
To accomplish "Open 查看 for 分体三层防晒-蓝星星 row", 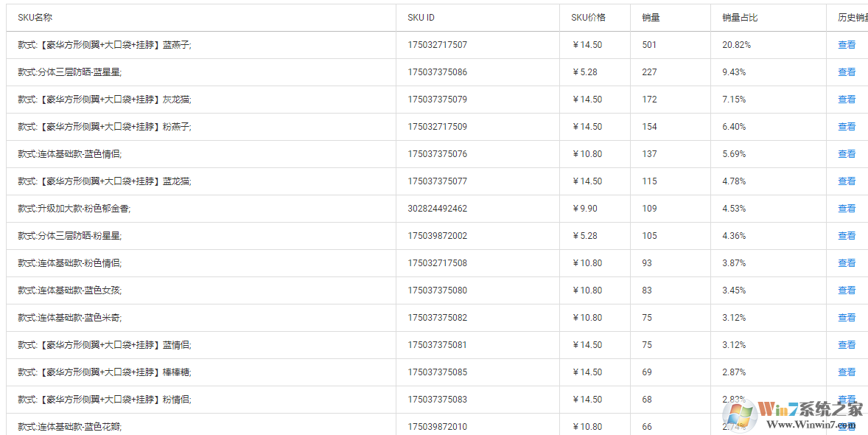I will 847,72.
